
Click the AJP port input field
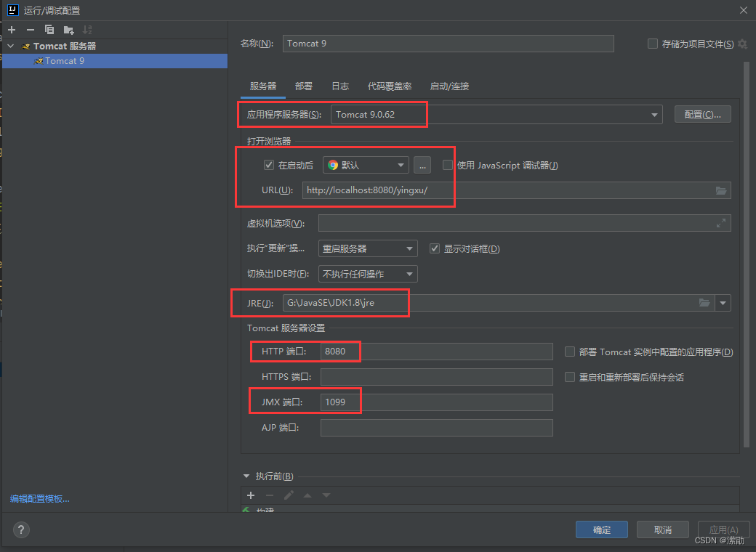point(436,427)
